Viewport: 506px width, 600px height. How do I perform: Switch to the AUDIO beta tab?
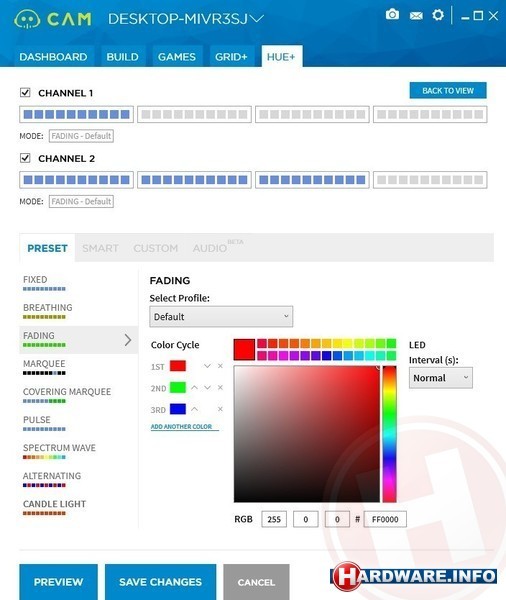[217, 247]
